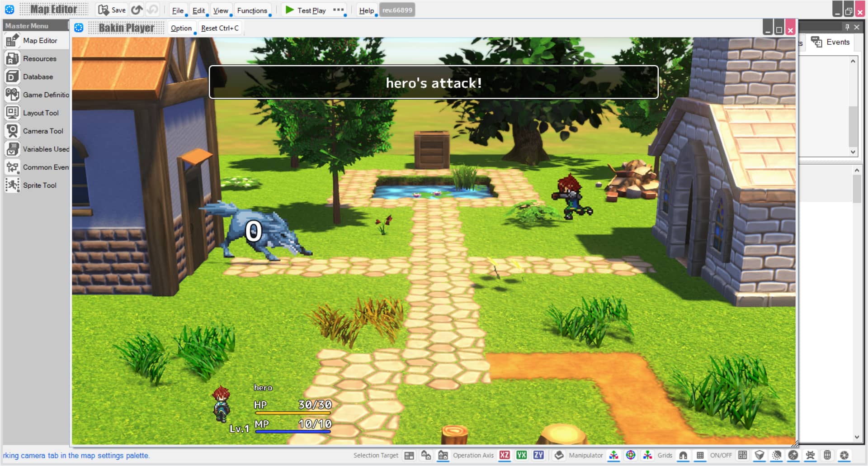
Task: Click the undo arrow icon
Action: point(137,10)
